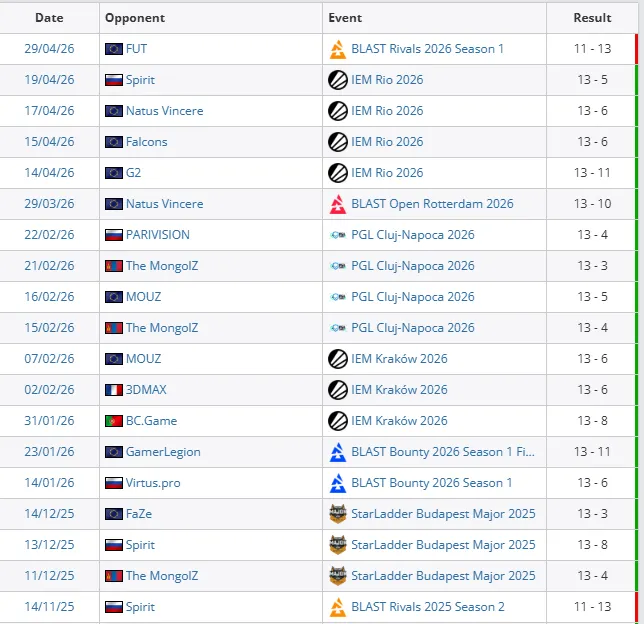Click the PGL icon in the PARIVISION row

tap(338, 235)
